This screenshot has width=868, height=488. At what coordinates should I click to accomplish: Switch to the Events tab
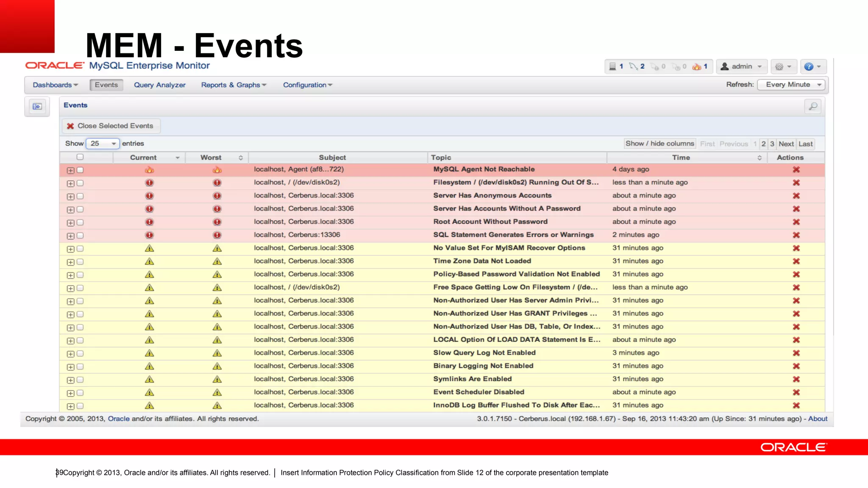click(x=106, y=85)
